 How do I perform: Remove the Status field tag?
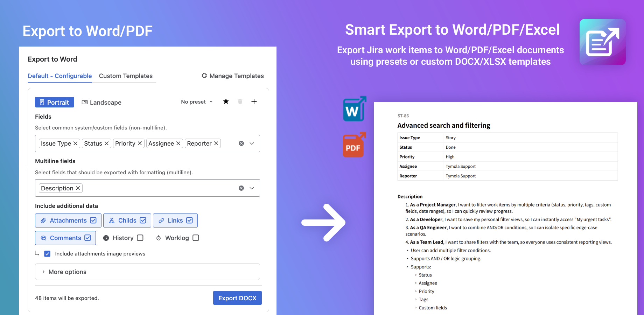click(106, 143)
